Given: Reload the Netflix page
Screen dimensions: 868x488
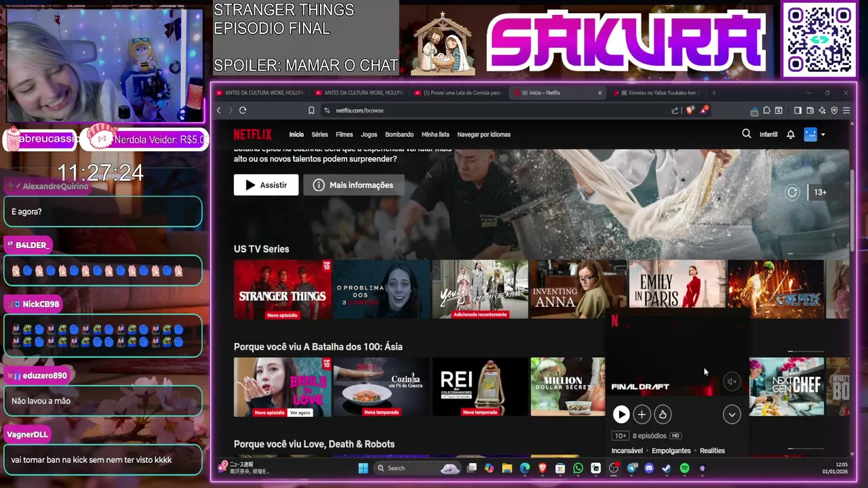Looking at the screenshot, I should point(243,110).
